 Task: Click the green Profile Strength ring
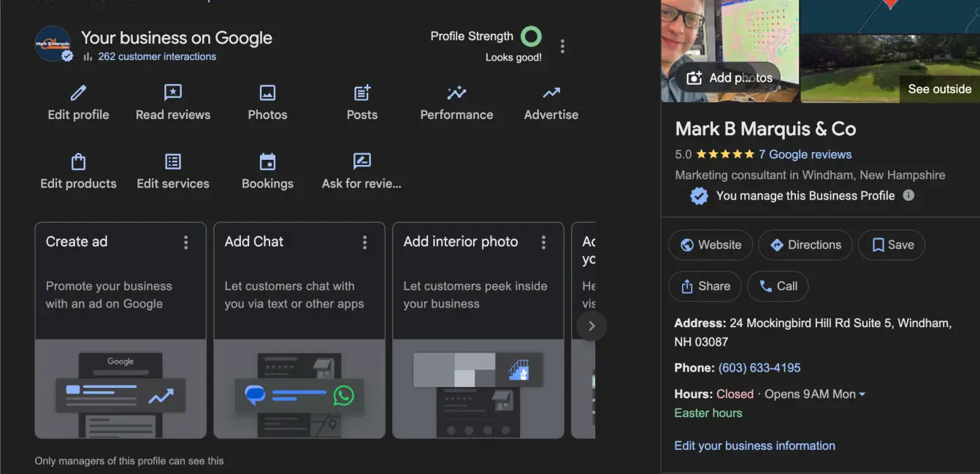(531, 37)
